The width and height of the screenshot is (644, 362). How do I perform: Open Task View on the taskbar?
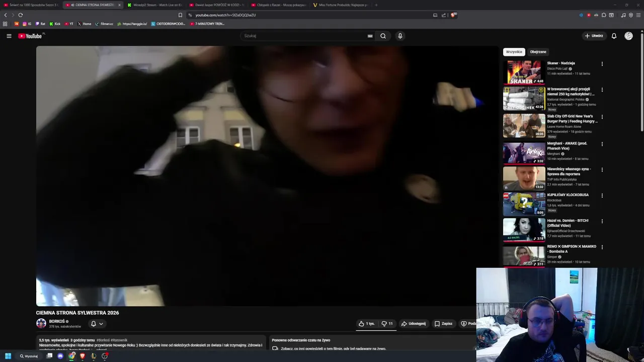coord(49,356)
